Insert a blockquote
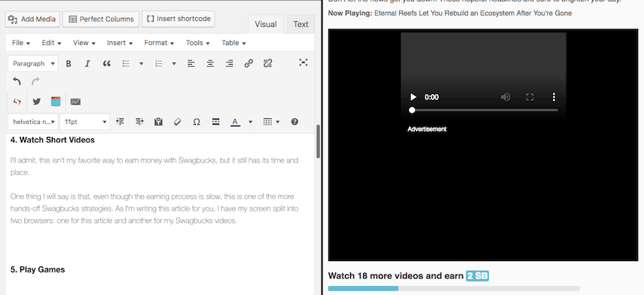 (107, 64)
